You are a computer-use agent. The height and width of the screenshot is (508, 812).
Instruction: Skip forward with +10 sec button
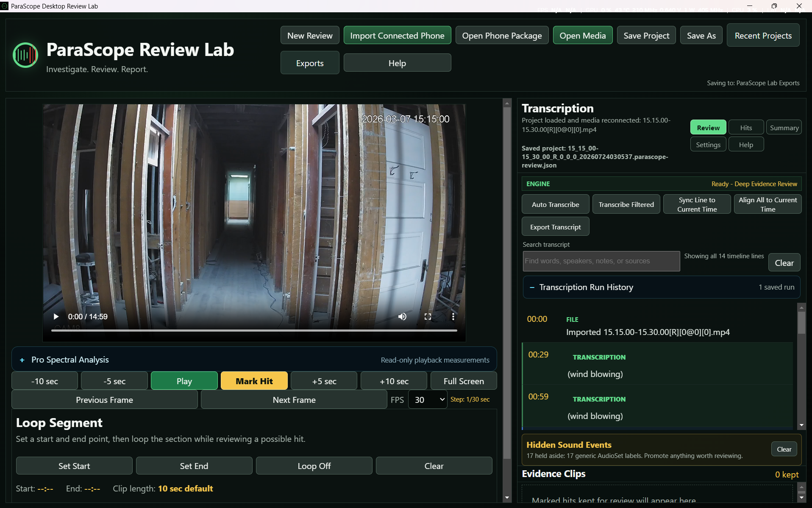coord(394,381)
